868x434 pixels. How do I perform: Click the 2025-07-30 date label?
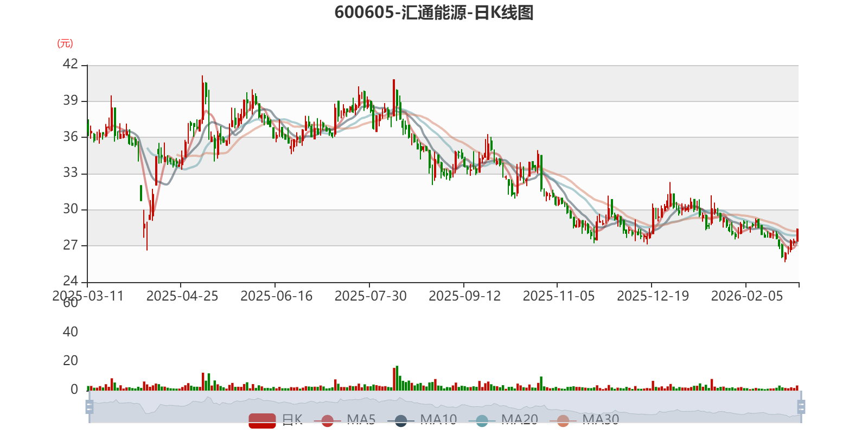pyautogui.click(x=371, y=296)
